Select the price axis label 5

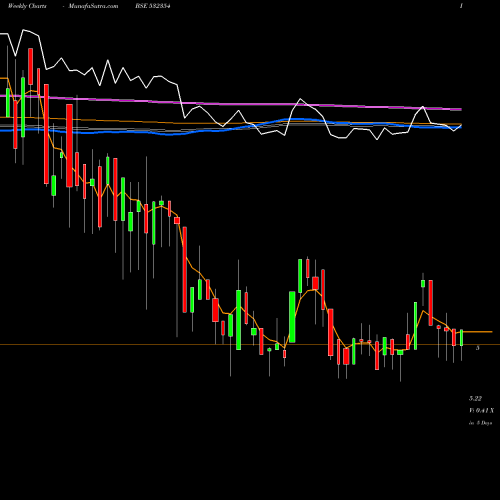[x=478, y=348]
